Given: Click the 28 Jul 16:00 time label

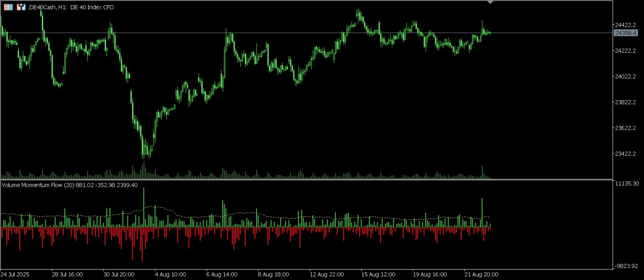Looking at the screenshot, I should point(67,274).
